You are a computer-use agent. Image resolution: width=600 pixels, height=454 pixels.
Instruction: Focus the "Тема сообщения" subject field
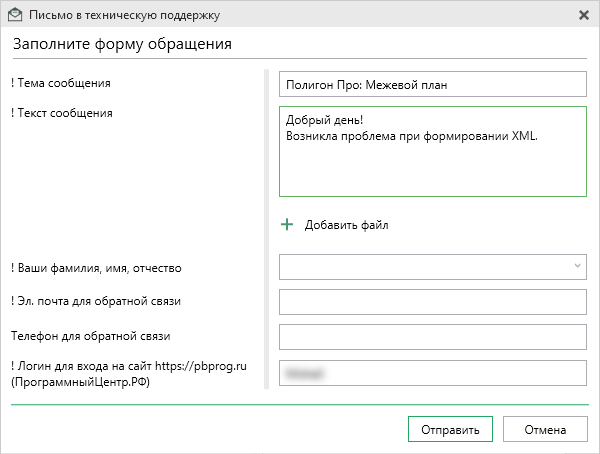point(432,84)
